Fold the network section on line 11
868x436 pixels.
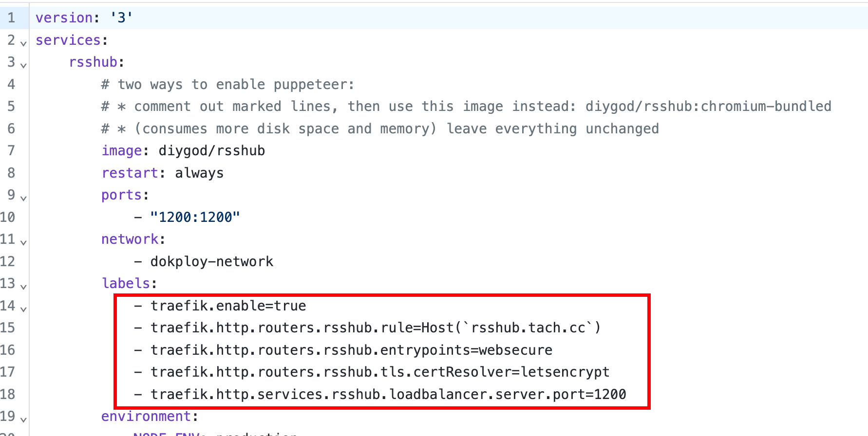coord(23,242)
